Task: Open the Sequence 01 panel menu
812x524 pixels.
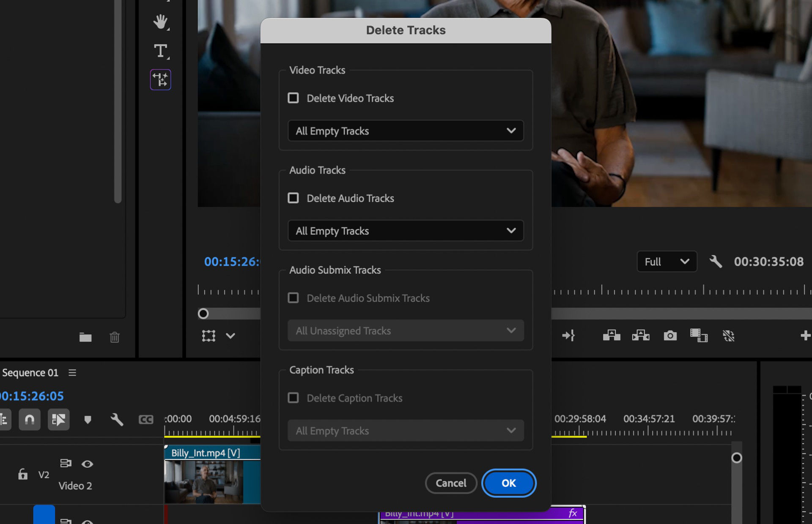Action: pyautogui.click(x=72, y=373)
